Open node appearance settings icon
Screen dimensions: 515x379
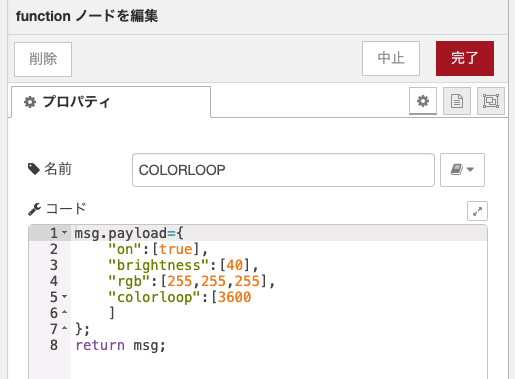coord(491,101)
